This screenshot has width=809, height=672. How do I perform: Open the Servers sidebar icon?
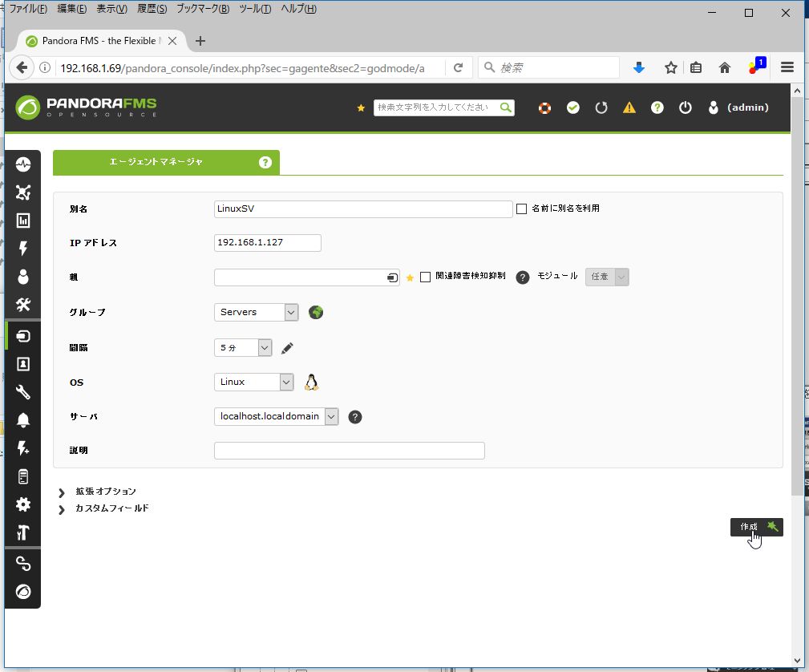tap(23, 476)
